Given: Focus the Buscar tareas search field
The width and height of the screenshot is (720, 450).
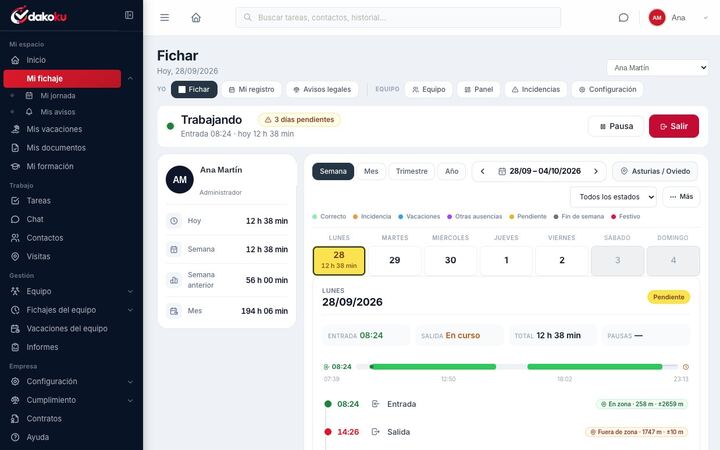Looking at the screenshot, I should click(x=398, y=17).
